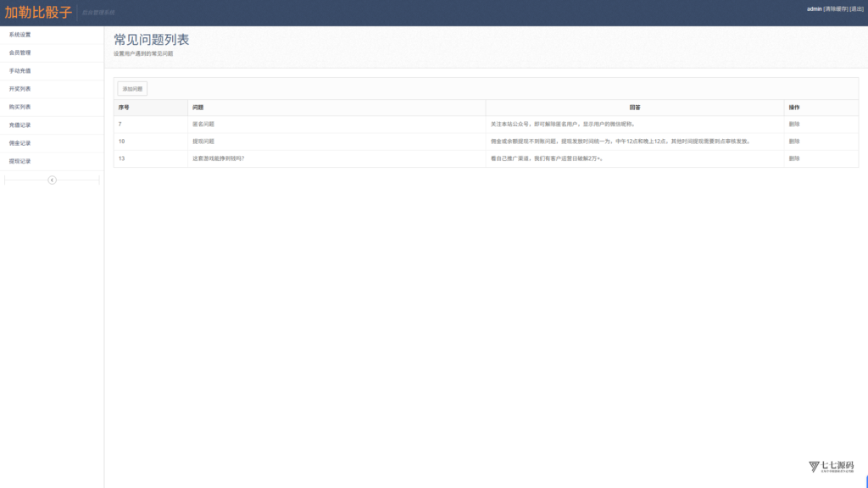This screenshot has height=488, width=868.
Task: Open the 充值记录 page
Action: (20, 125)
